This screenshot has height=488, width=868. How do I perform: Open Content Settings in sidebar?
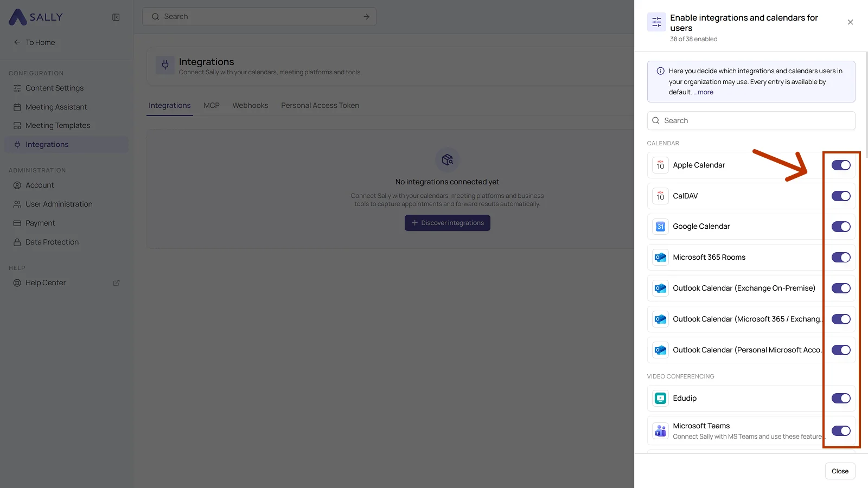[66, 88]
